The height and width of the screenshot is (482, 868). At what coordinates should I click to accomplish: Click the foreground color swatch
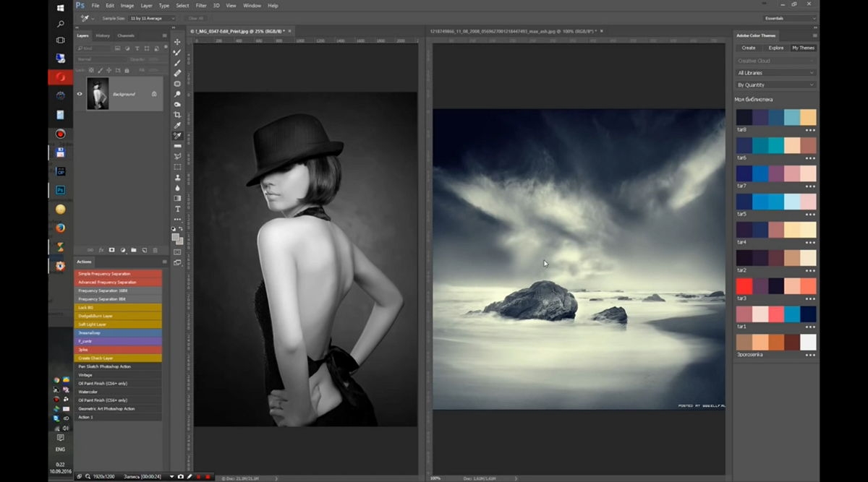tap(176, 236)
